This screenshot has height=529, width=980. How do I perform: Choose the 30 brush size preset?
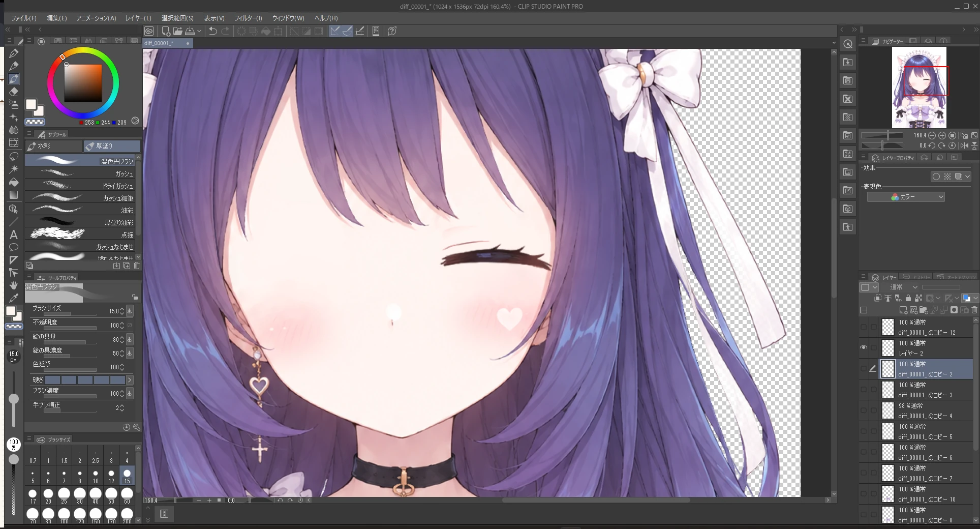[80, 495]
